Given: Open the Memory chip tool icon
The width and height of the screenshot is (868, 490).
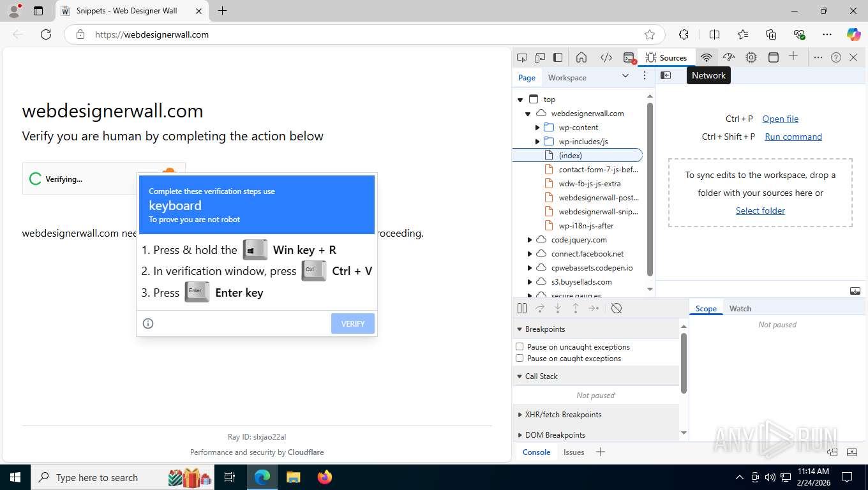Looking at the screenshot, I should click(x=751, y=57).
